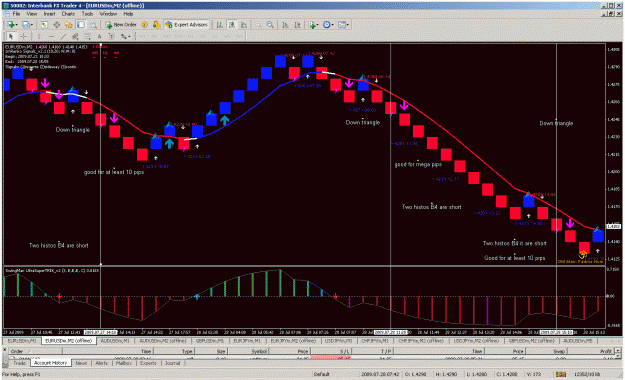Select the Horizontal Line drawing tool

pos(51,37)
